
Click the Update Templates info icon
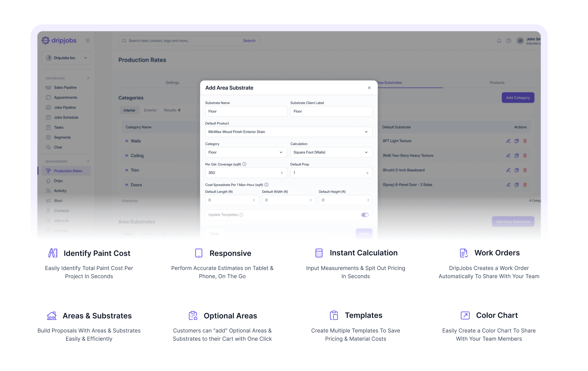pyautogui.click(x=241, y=215)
